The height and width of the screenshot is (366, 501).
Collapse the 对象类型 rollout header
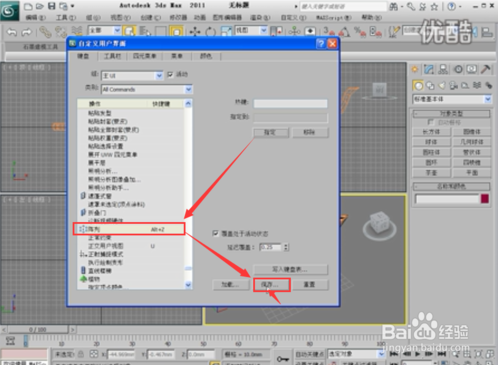[x=452, y=114]
